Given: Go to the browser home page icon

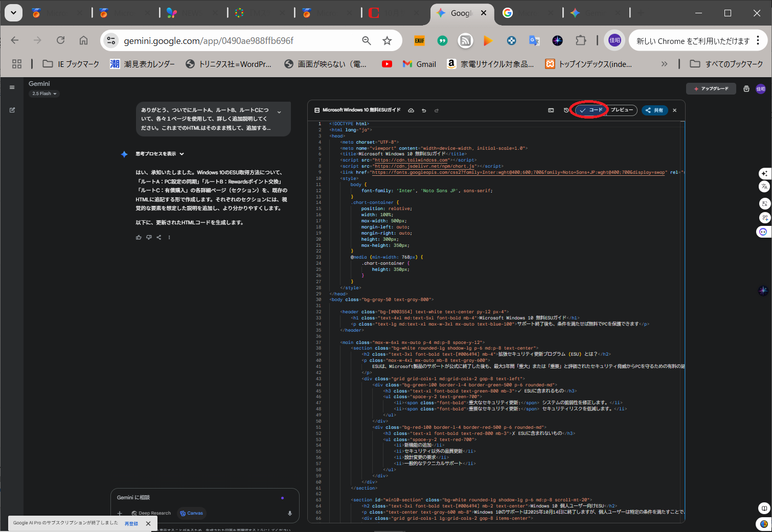Looking at the screenshot, I should 83,40.
